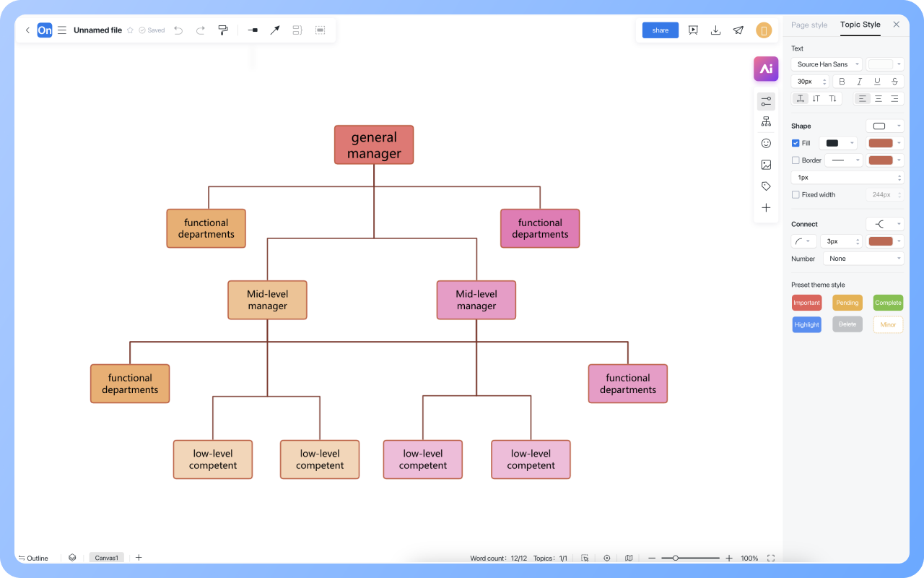This screenshot has height=578, width=924.
Task: Apply the Important preset theme style
Action: (x=806, y=303)
